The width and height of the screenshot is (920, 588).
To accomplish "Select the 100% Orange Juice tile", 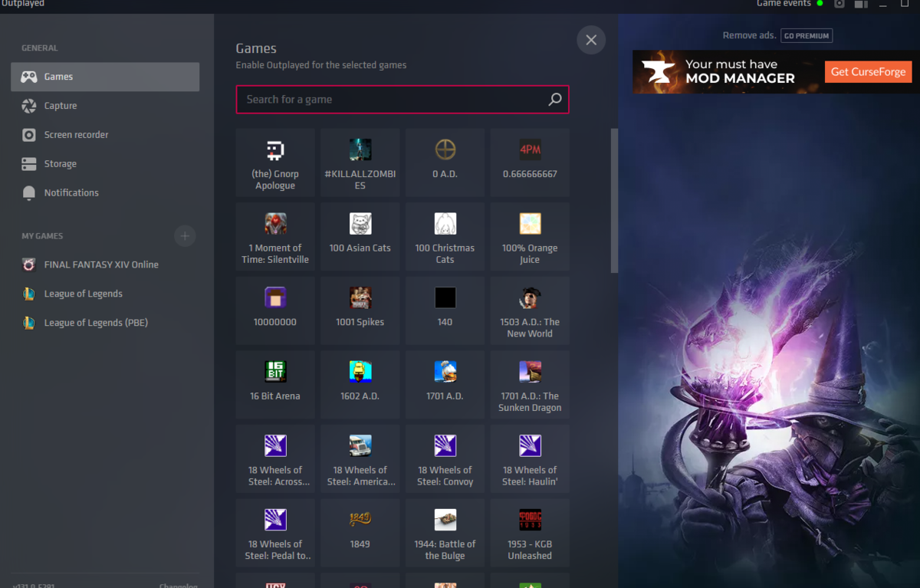I will click(530, 236).
